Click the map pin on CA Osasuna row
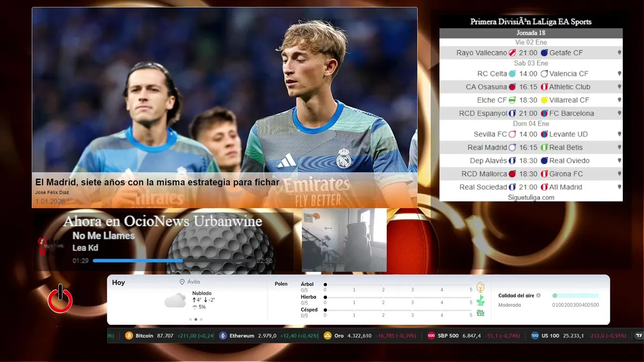 (619, 87)
